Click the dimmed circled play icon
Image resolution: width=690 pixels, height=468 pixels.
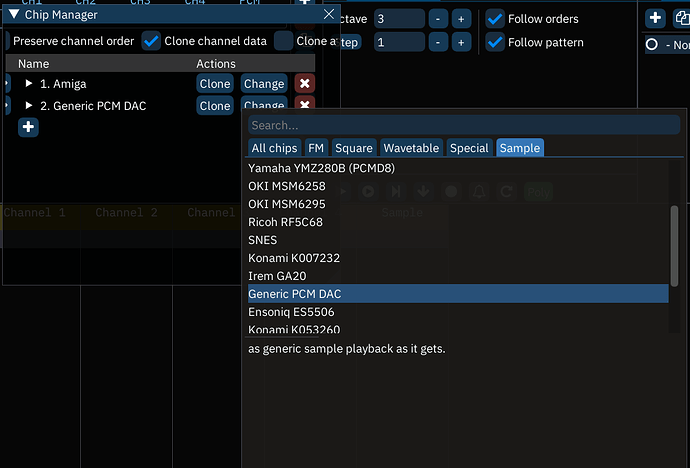point(368,191)
